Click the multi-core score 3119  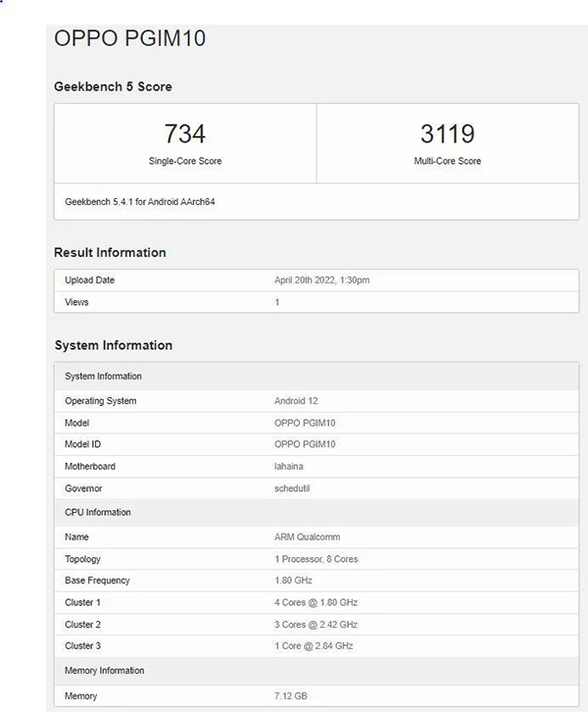(447, 133)
